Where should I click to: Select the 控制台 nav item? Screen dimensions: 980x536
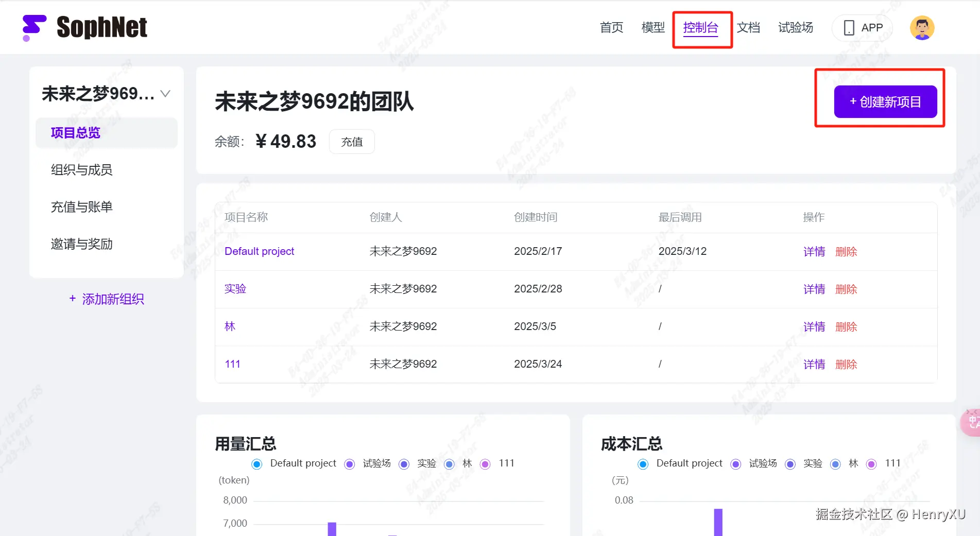click(700, 27)
